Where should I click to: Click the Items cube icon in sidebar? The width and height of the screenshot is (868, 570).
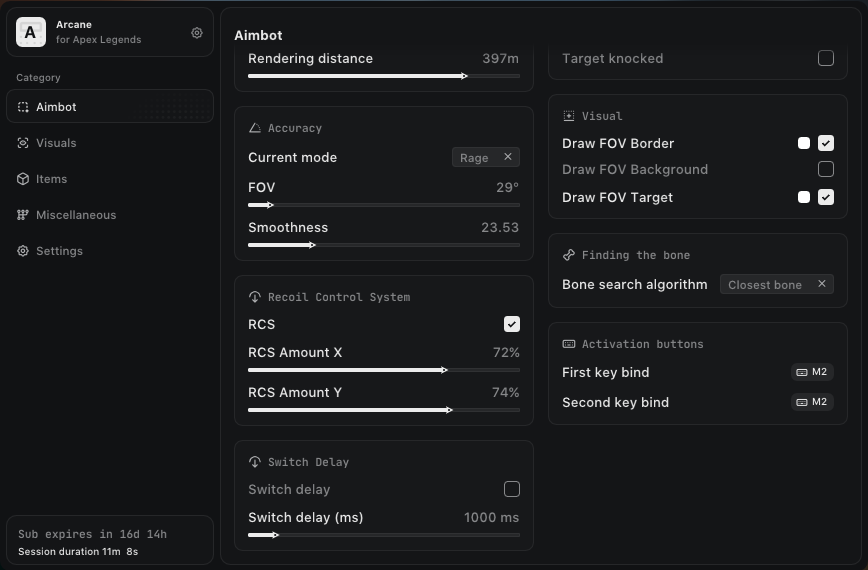[23, 179]
